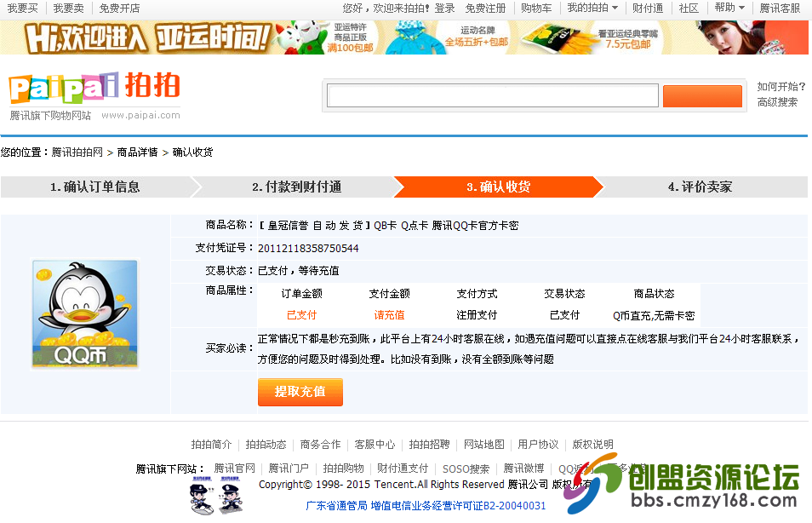This screenshot has width=812, height=523.
Task: Select step 1 确认订单信息
Action: [95, 187]
